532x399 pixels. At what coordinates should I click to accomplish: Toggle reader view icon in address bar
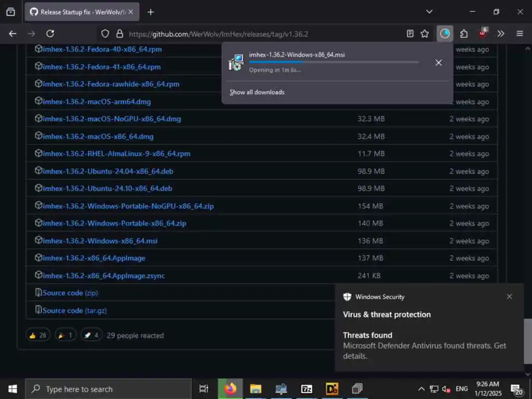pyautogui.click(x=410, y=34)
